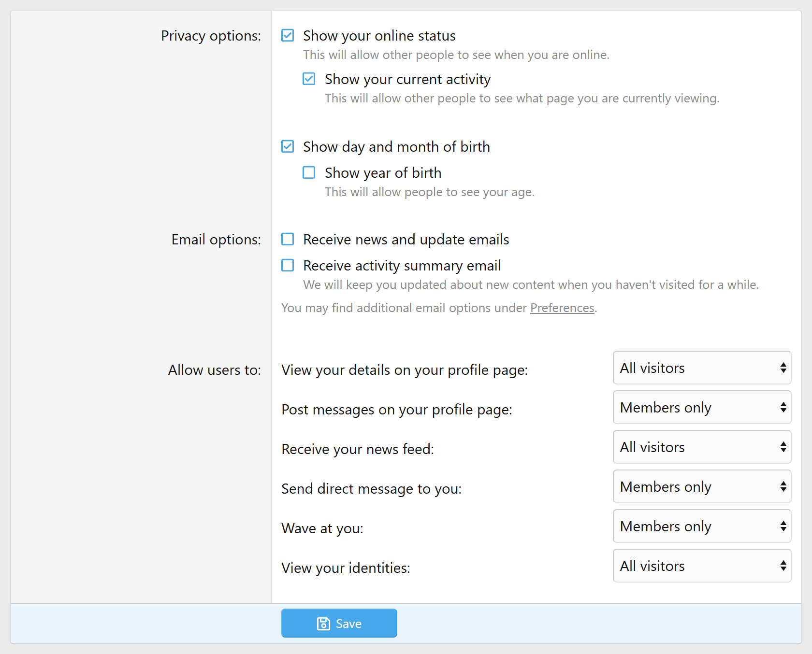Click 'Receive activity summary email' label
The width and height of the screenshot is (812, 654).
(x=402, y=266)
